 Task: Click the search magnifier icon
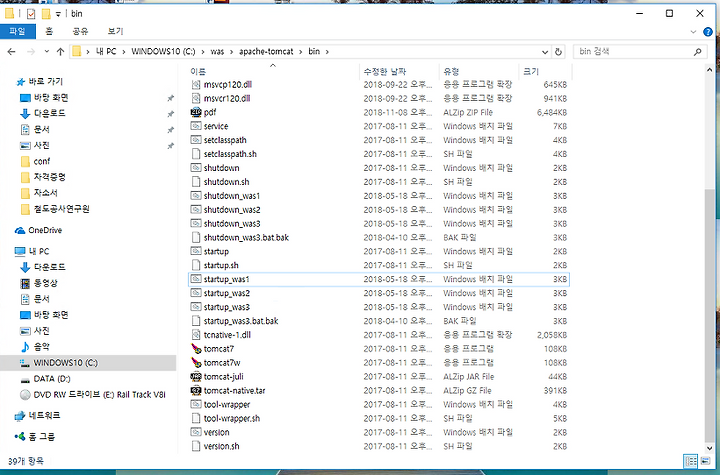(698, 51)
